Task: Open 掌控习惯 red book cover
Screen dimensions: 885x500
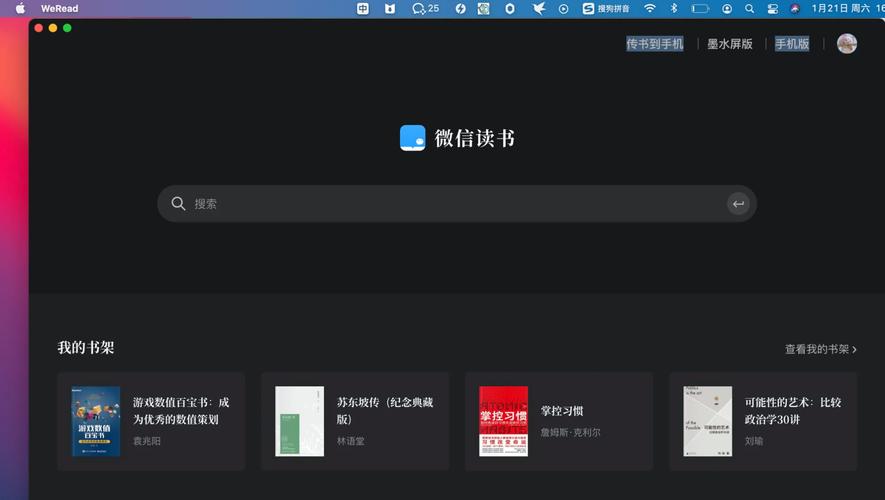Action: coord(503,421)
